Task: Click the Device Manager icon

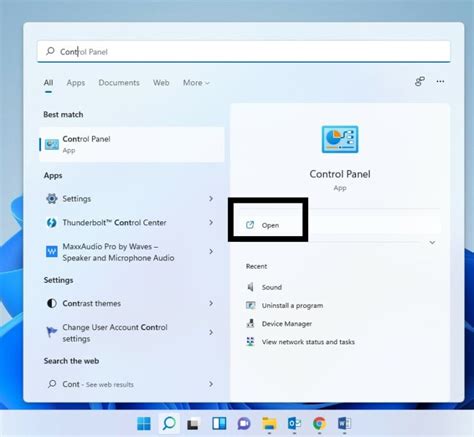Action: [250, 323]
